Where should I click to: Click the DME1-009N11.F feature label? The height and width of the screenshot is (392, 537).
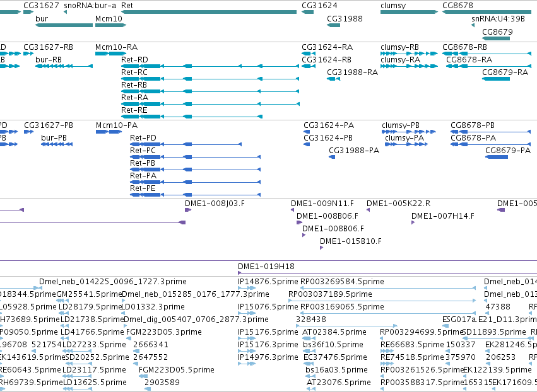pos(322,204)
